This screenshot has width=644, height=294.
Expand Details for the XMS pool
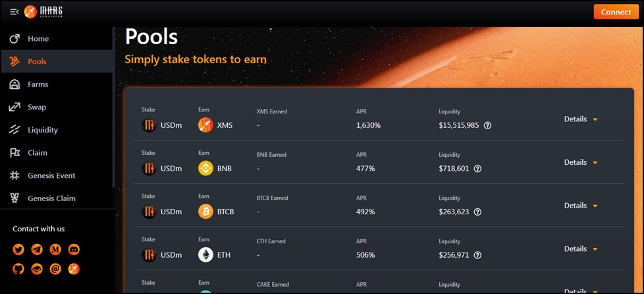click(x=581, y=119)
